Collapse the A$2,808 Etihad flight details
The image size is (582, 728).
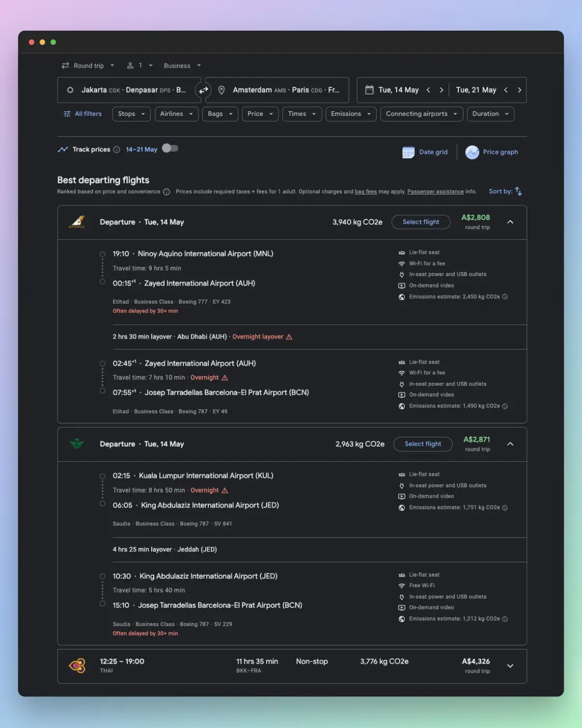510,222
